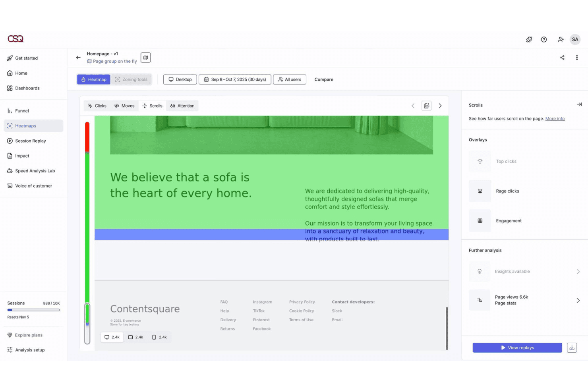Click the Sessions usage progress bar
Screen dimensions: 588x392
coord(33,310)
